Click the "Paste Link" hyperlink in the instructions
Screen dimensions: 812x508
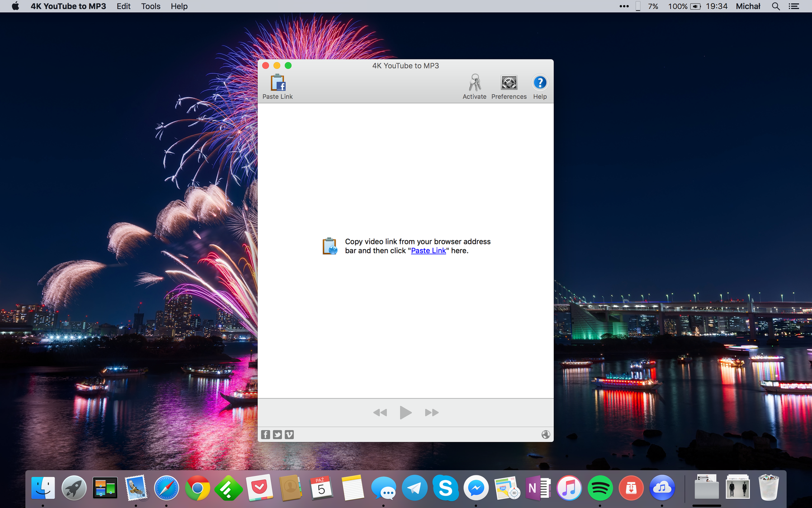click(428, 250)
